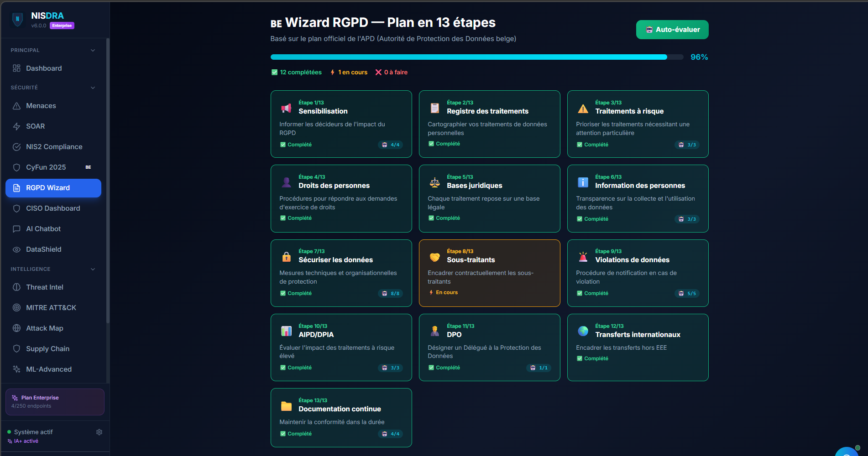Click the Supply Chain shield icon
The height and width of the screenshot is (456, 868).
[16, 349]
